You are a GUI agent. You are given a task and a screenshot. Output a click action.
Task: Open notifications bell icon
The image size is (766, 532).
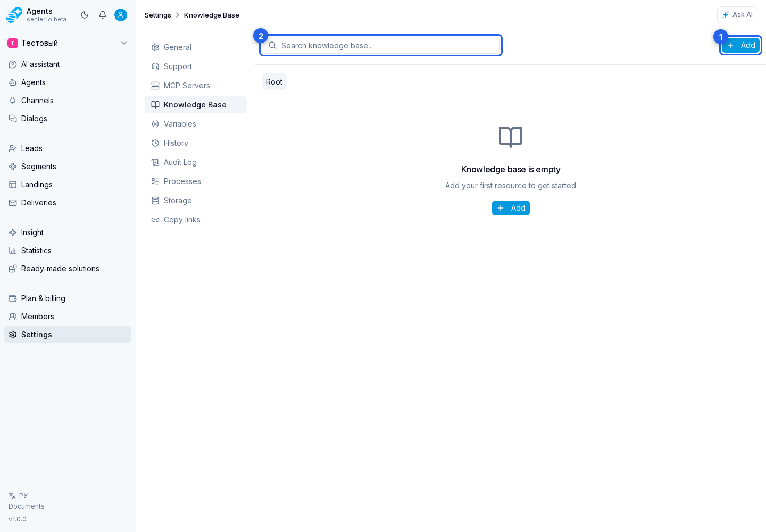[103, 15]
